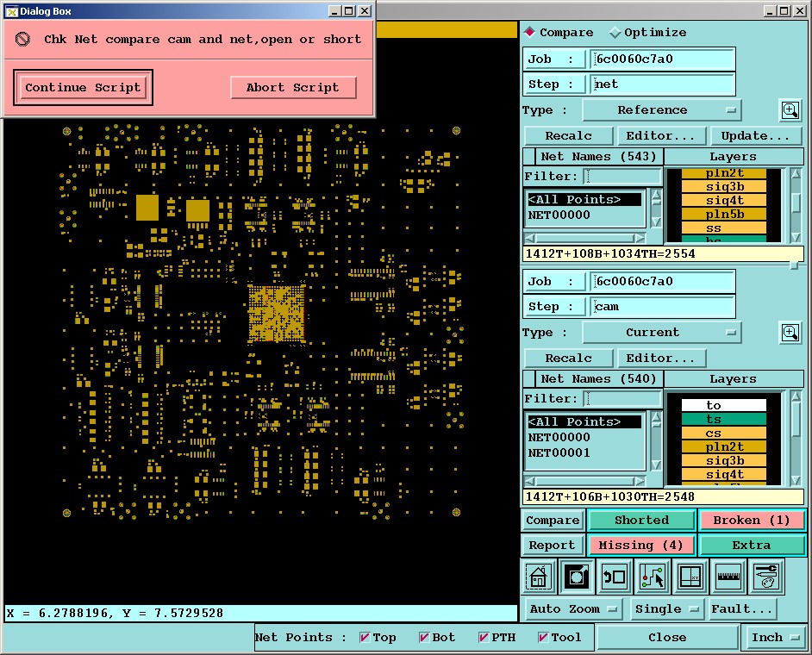This screenshot has width=812, height=655.
Task: Select the zoom-to-feature circle icon
Action: click(577, 577)
